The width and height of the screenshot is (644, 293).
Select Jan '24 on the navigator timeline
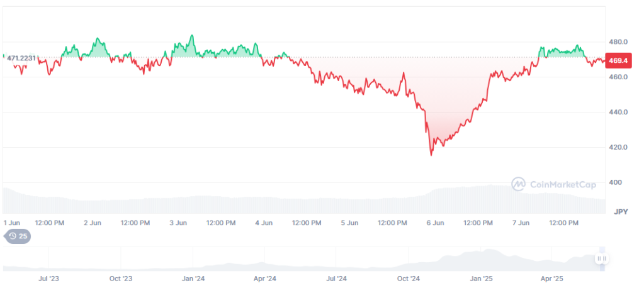pyautogui.click(x=193, y=277)
